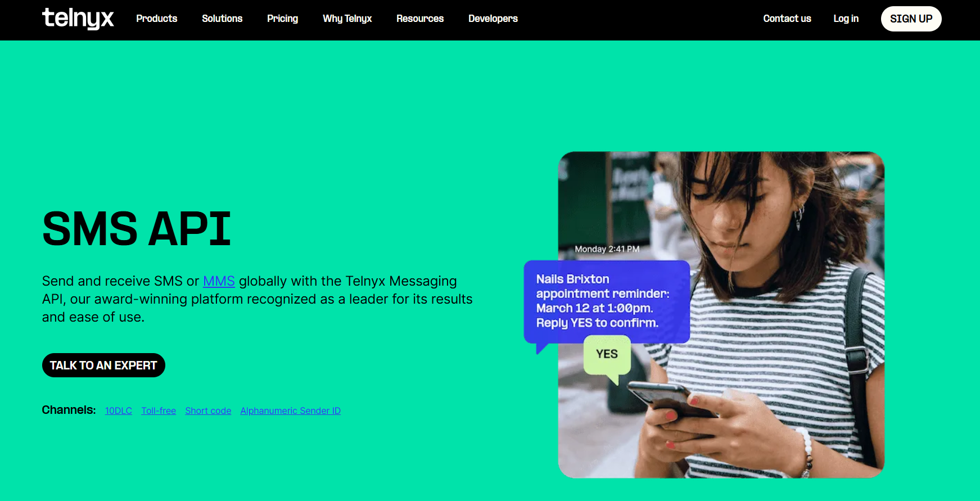Image resolution: width=980 pixels, height=501 pixels.
Task: Open the Toll-free channel link
Action: [x=159, y=410]
